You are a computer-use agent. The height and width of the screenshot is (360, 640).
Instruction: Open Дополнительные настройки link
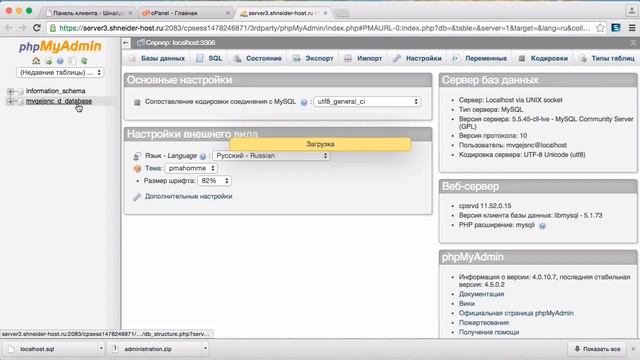[189, 196]
